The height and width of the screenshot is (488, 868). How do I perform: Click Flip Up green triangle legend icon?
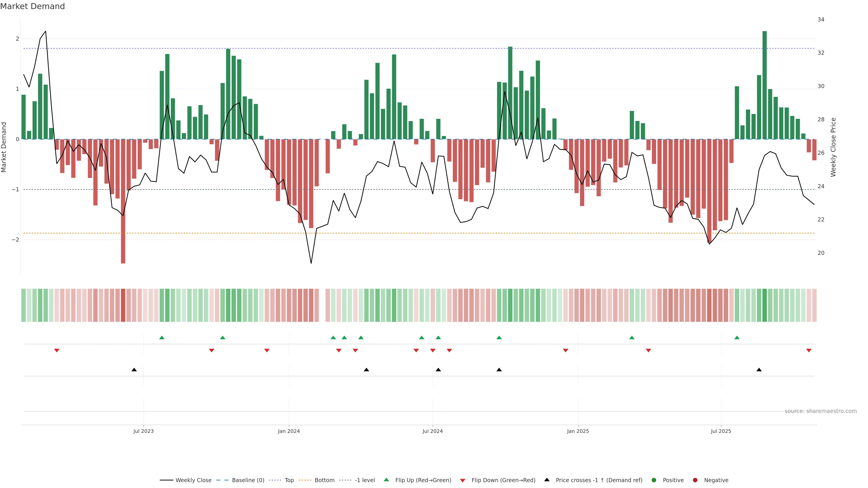387,480
